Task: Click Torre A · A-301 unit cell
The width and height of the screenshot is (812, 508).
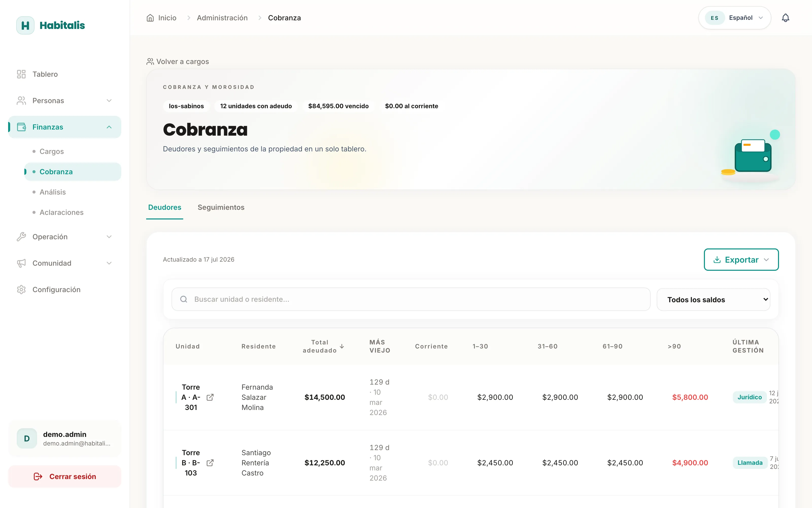Action: (x=191, y=397)
